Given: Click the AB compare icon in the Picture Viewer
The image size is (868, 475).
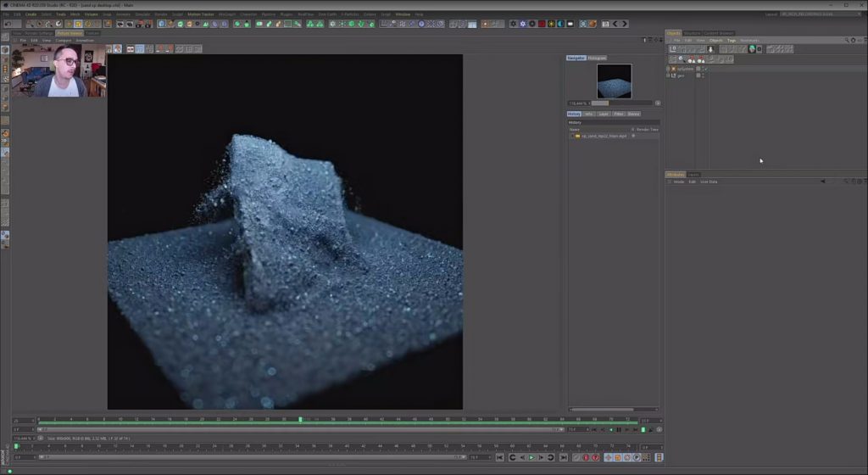Looking at the screenshot, I should pos(131,48).
